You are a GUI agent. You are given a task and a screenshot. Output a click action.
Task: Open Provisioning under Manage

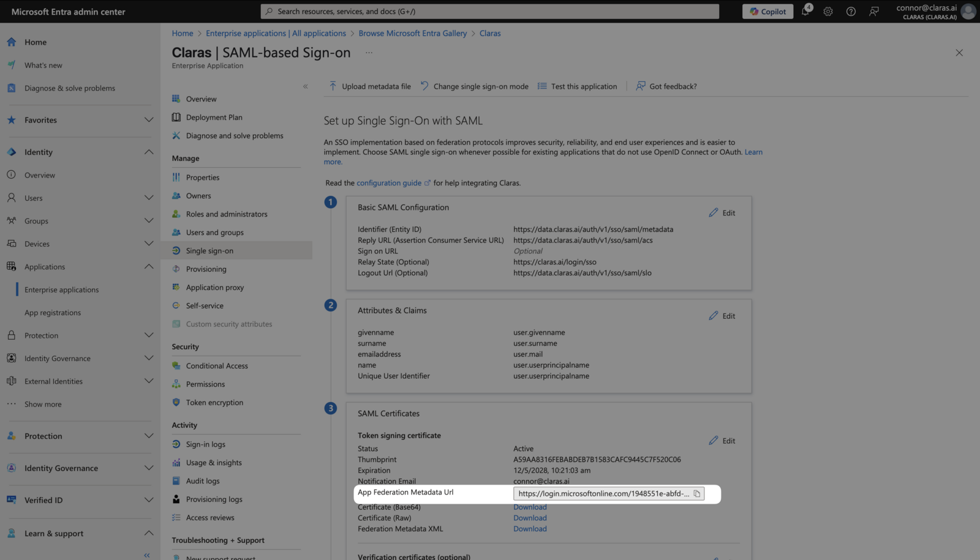(206, 269)
